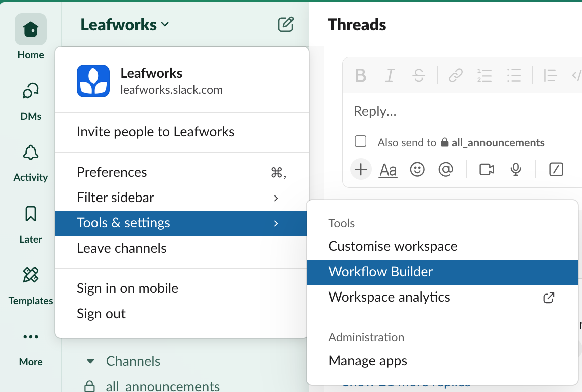
Task: Select Manage apps
Action: [442, 361]
